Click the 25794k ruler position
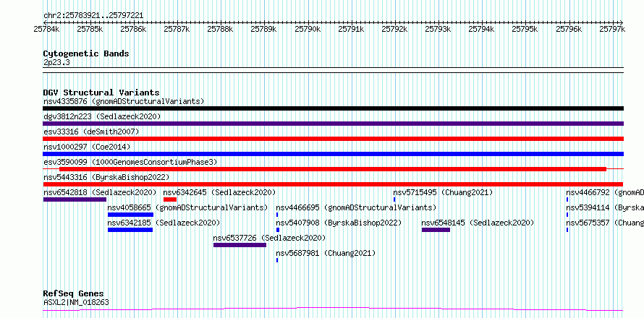644x318 pixels. coord(482,29)
